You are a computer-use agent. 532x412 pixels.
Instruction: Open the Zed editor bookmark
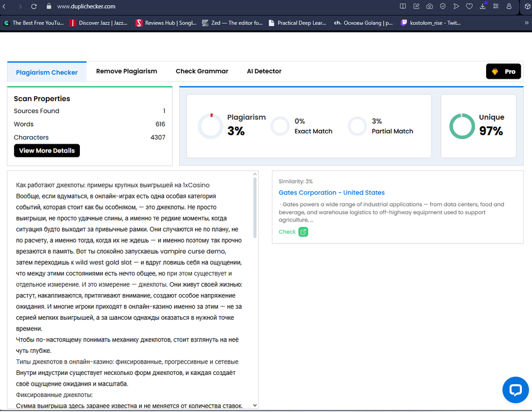pos(232,23)
